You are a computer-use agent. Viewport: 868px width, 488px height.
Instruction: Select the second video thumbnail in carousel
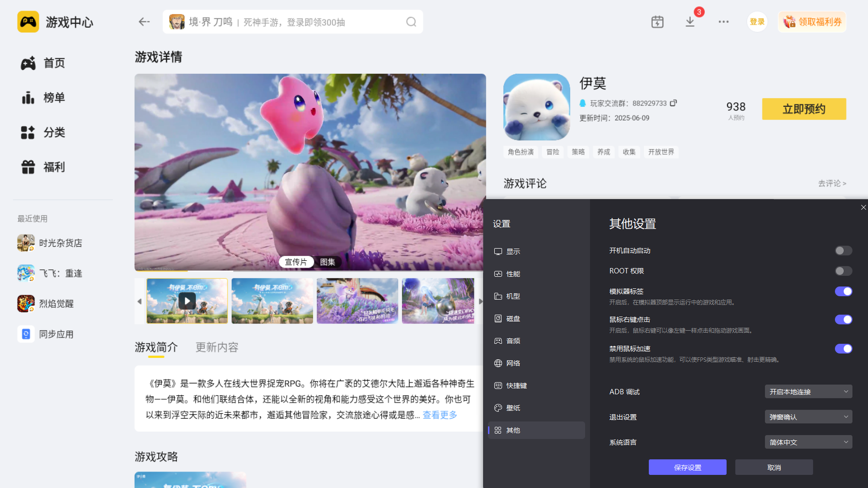(x=272, y=301)
